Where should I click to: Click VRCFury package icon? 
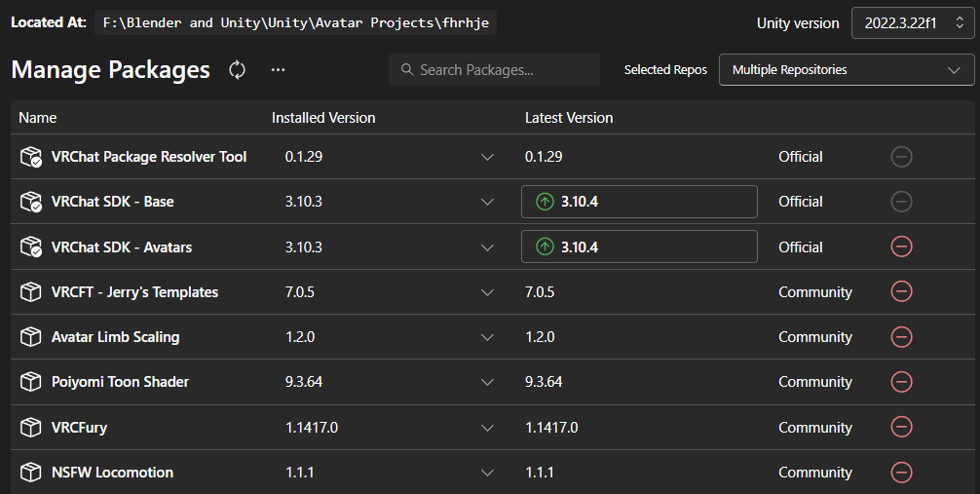click(x=30, y=428)
